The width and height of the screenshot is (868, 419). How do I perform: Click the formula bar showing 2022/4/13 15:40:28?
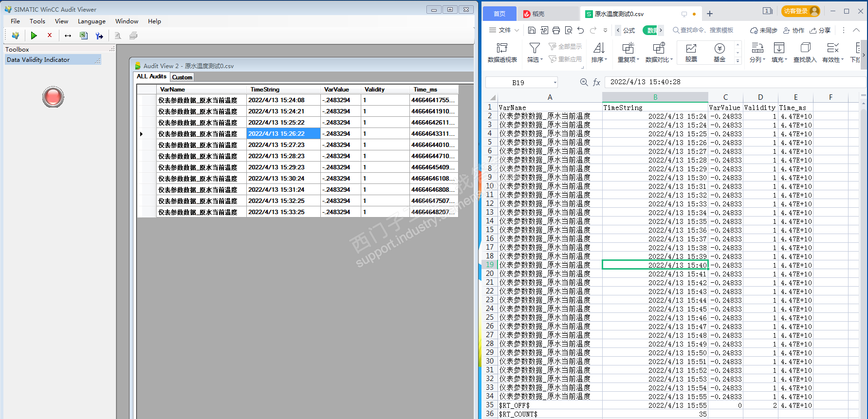[735, 82]
